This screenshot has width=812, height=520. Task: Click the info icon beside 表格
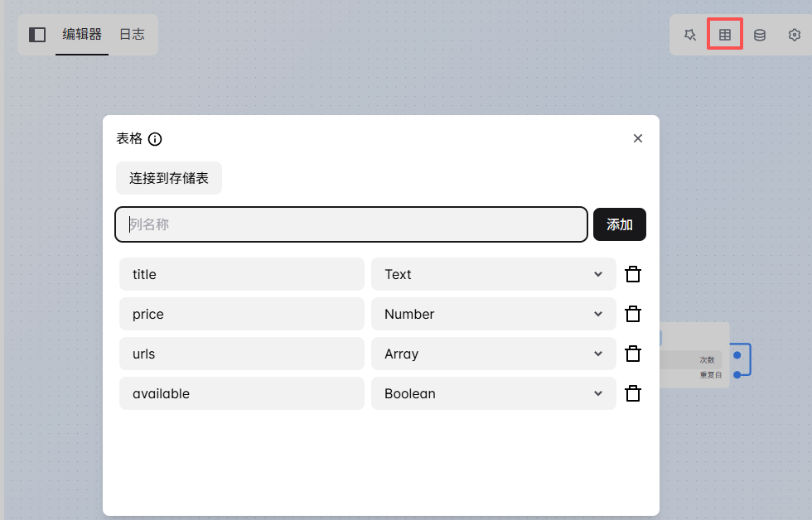point(155,139)
